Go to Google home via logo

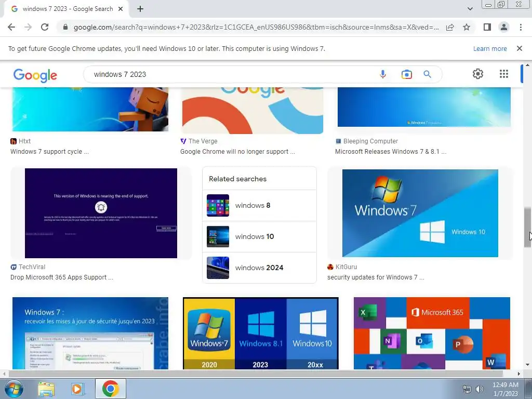click(x=35, y=75)
